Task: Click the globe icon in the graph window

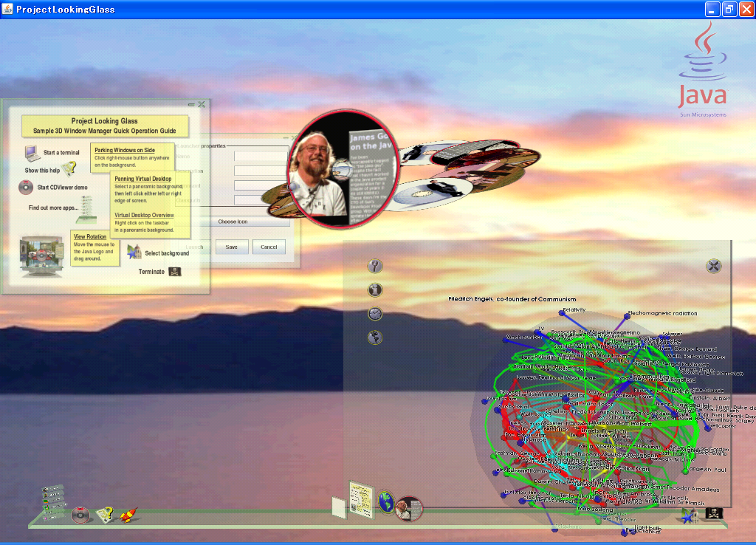Action: click(374, 337)
